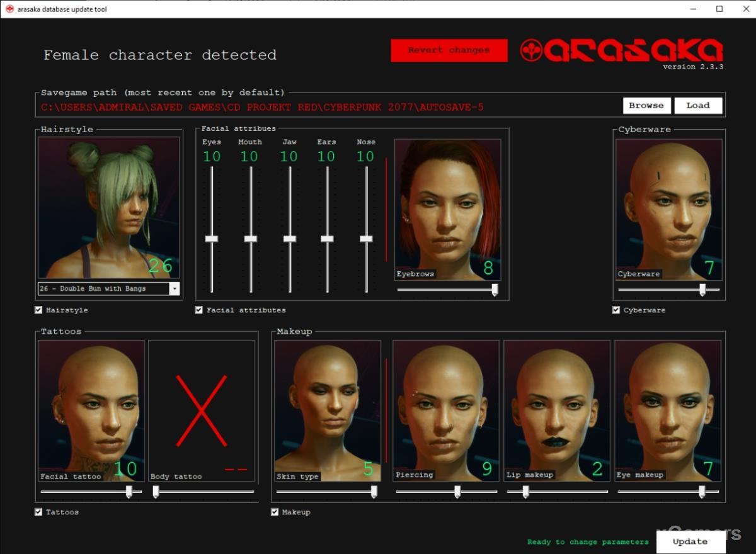
Task: Click the hairstyle number 26 value
Action: click(161, 266)
